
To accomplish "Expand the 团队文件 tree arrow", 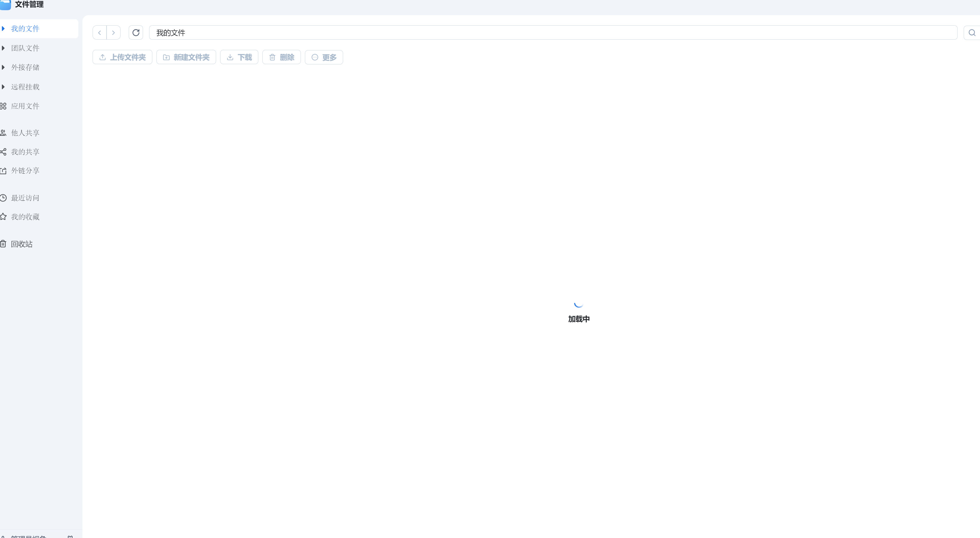I will (3, 48).
